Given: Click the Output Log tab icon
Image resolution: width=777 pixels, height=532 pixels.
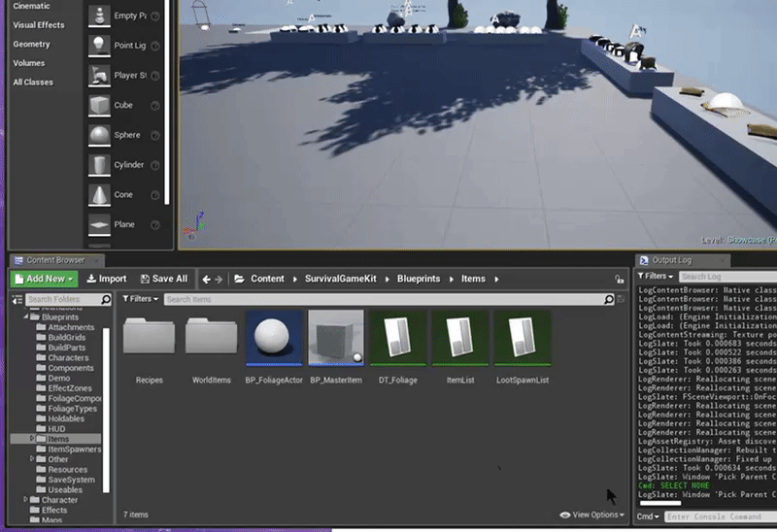Looking at the screenshot, I should coord(644,260).
